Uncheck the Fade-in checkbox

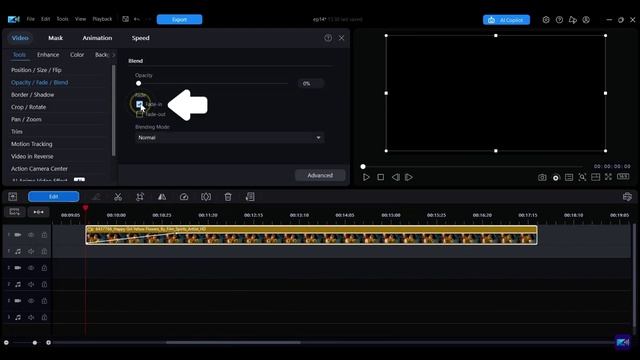[x=140, y=104]
